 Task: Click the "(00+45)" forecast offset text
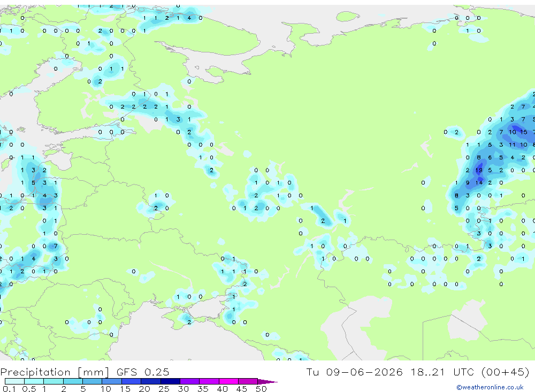coord(505,372)
